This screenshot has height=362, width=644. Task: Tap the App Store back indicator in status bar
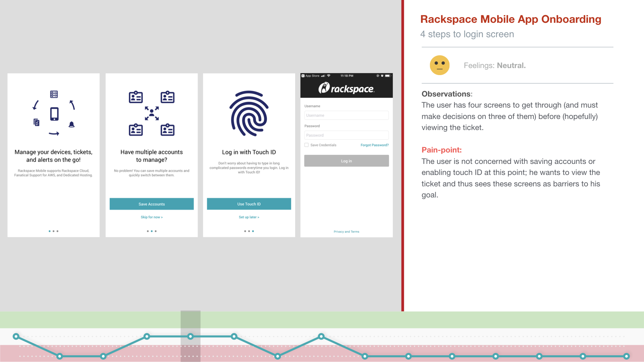click(310, 76)
